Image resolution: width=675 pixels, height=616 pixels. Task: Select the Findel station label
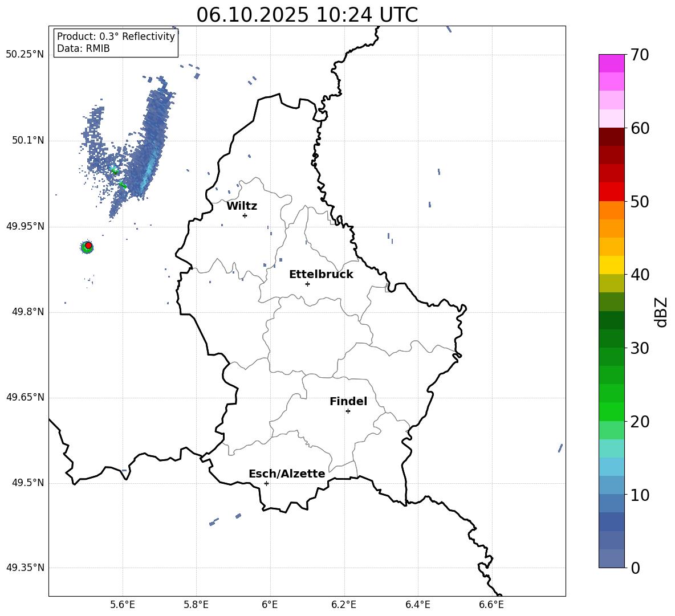click(x=348, y=401)
